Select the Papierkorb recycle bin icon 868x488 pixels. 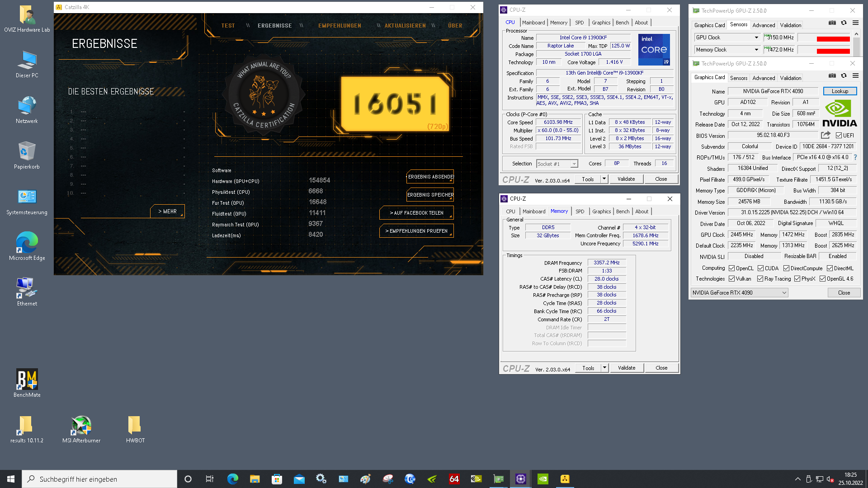point(27,155)
